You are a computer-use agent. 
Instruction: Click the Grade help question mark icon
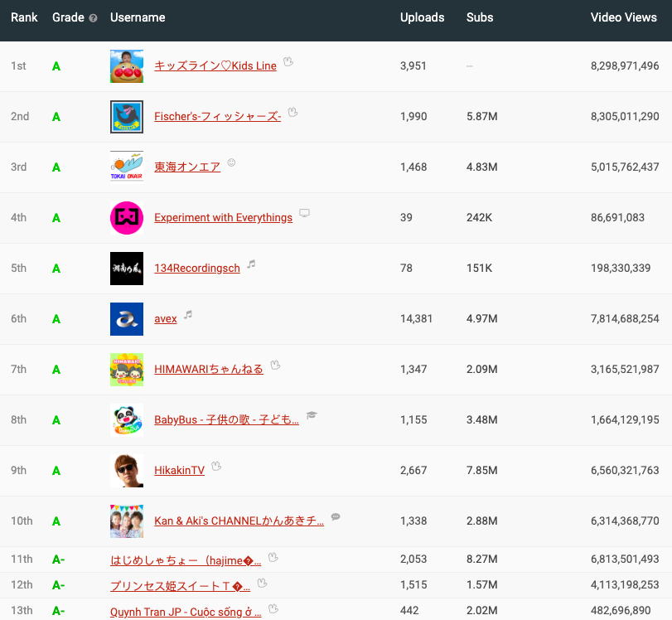[x=93, y=18]
